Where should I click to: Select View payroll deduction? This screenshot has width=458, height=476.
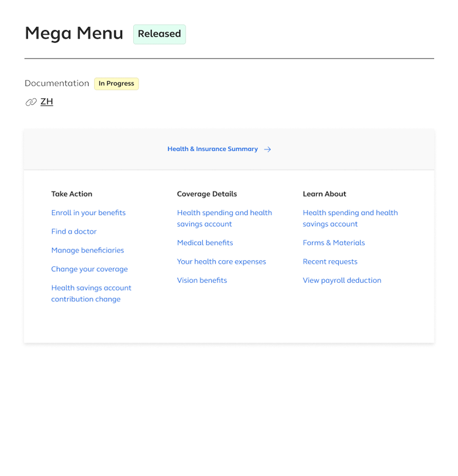[341, 280]
